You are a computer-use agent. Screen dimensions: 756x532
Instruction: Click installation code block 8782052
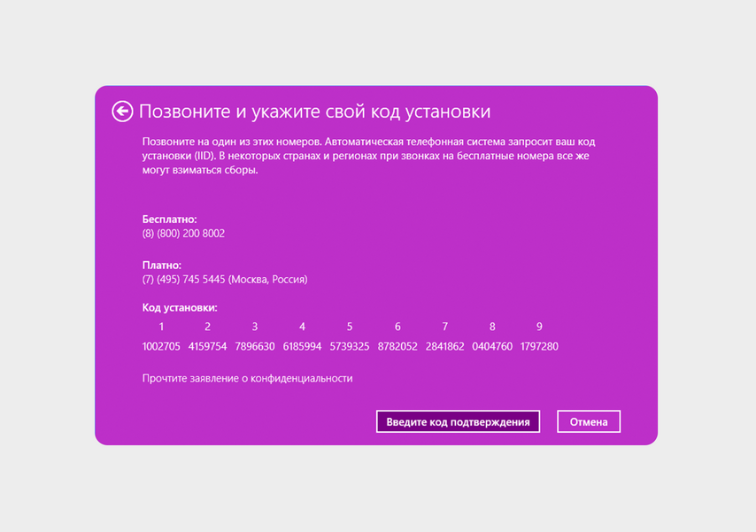coord(397,346)
